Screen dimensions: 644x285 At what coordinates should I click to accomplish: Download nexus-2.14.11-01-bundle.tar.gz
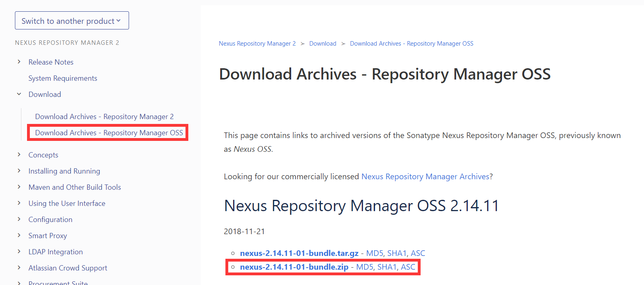click(299, 254)
